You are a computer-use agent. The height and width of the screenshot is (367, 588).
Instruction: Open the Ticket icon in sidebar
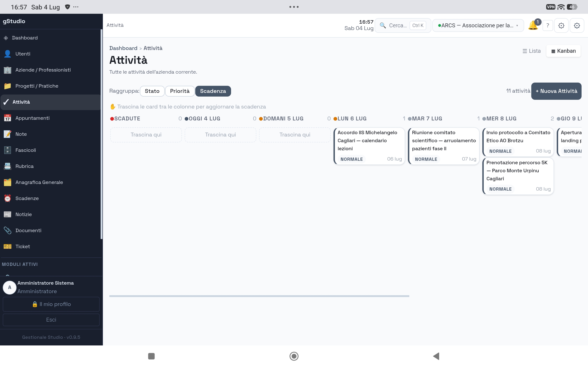8,246
